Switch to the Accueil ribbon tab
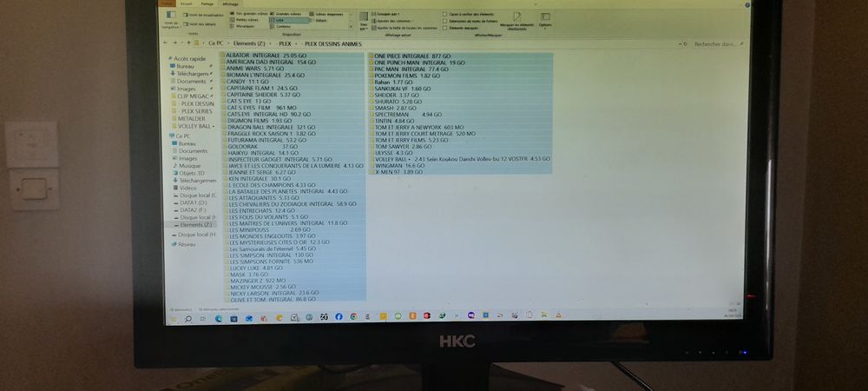This screenshot has width=868, height=391. [186, 3]
